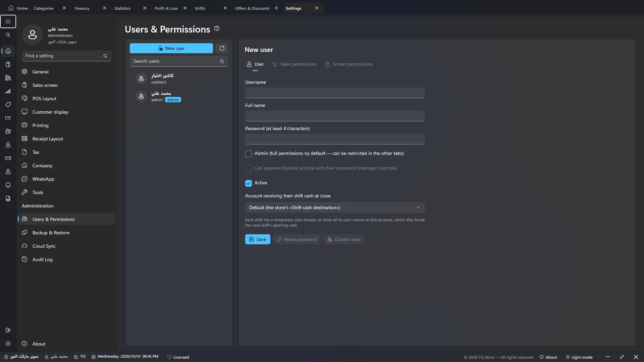Click the refresh users list icon

222,48
